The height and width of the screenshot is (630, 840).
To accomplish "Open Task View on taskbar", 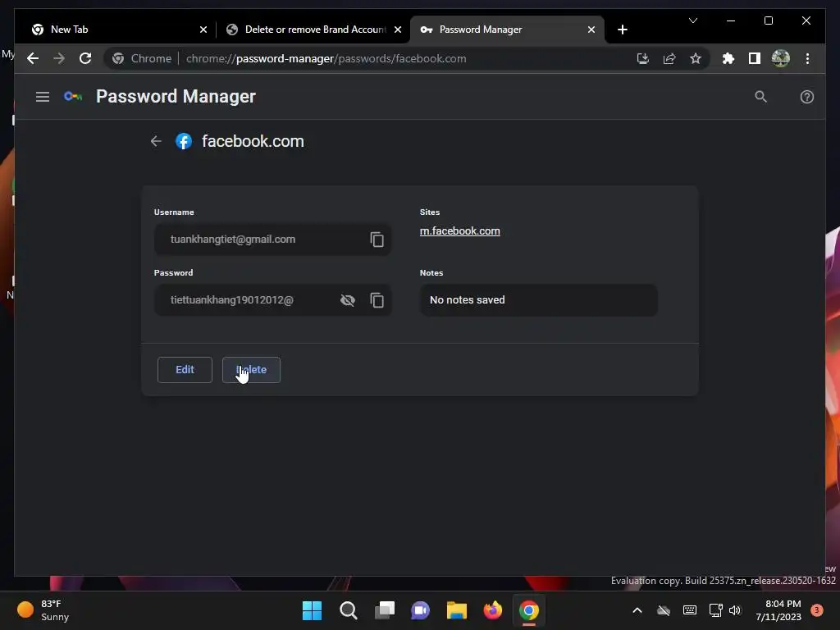I will pyautogui.click(x=385, y=610).
